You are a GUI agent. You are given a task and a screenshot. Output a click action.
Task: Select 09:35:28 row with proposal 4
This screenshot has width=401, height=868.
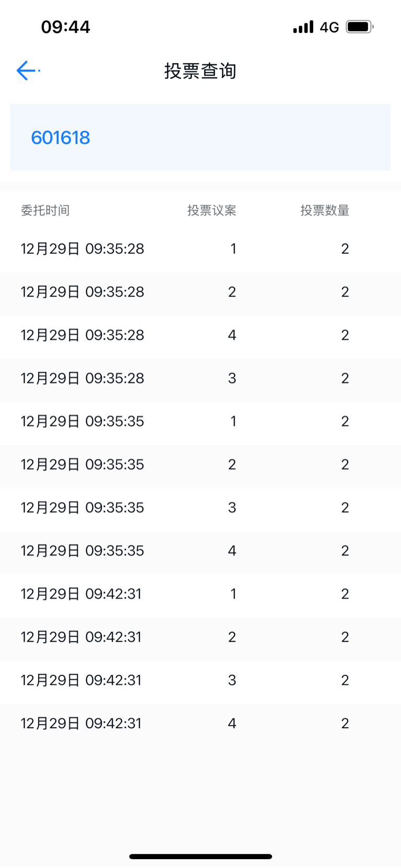[200, 335]
